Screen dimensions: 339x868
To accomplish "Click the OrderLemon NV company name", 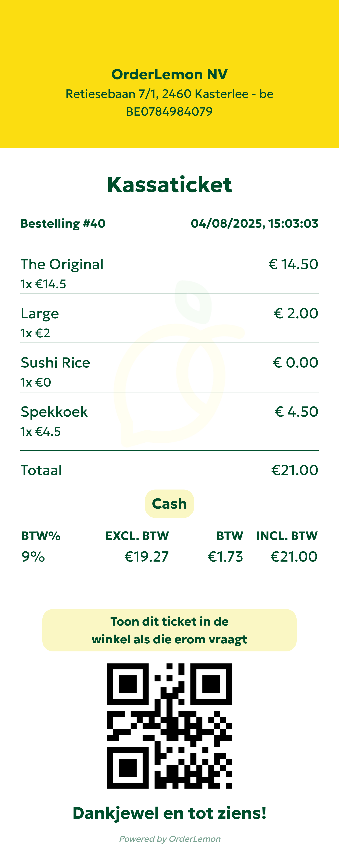I will (x=169, y=74).
